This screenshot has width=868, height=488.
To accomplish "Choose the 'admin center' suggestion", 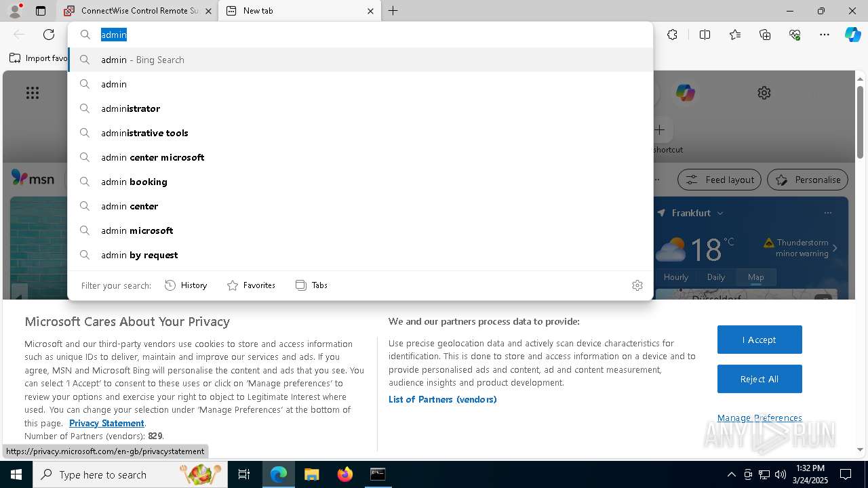I will (360, 206).
